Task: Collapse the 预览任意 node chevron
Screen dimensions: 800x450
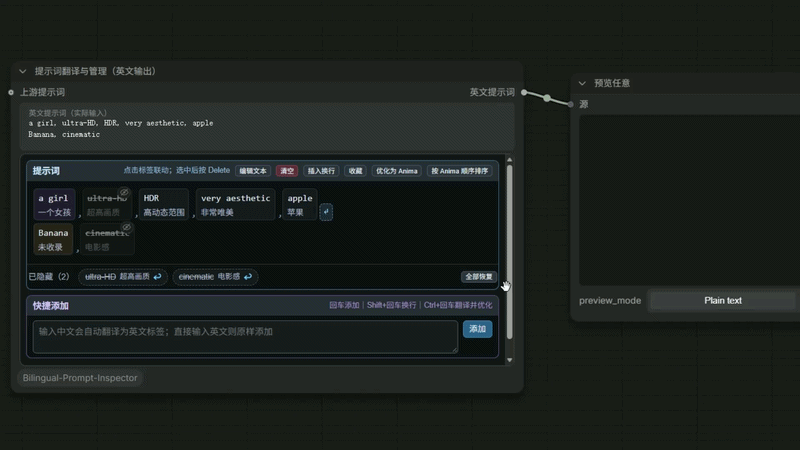Action: pos(582,83)
